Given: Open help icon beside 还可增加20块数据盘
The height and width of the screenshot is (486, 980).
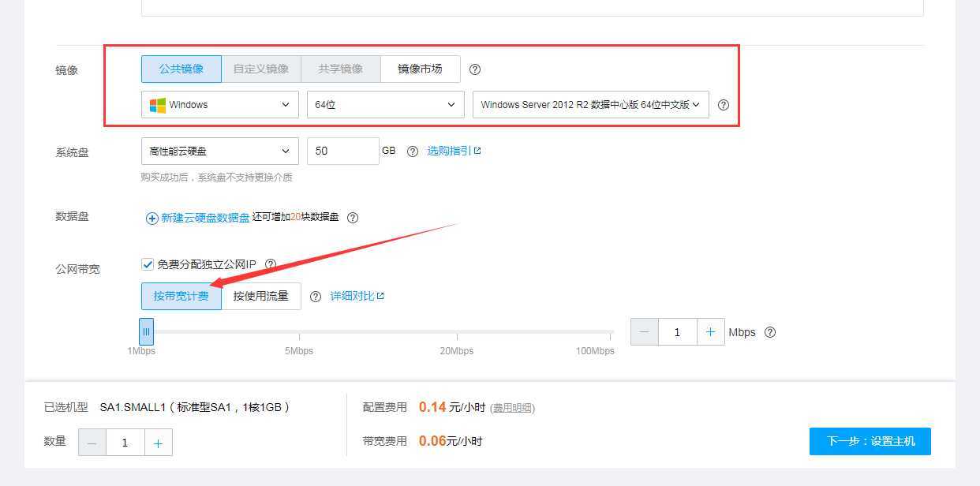Looking at the screenshot, I should pos(353,218).
